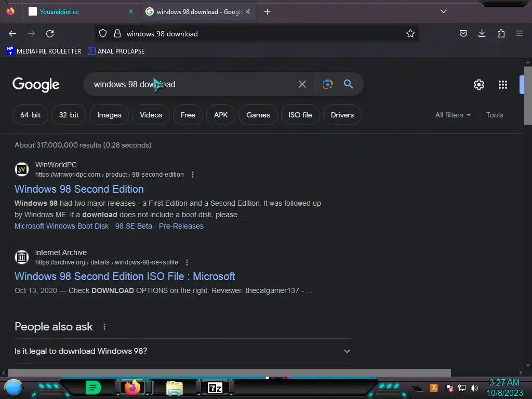Open the Pre-Releases sitelink
532x399 pixels.
[181, 226]
